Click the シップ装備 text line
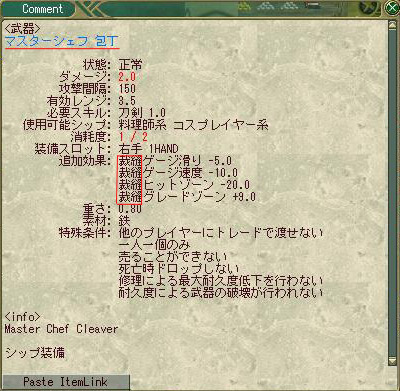 [35, 353]
